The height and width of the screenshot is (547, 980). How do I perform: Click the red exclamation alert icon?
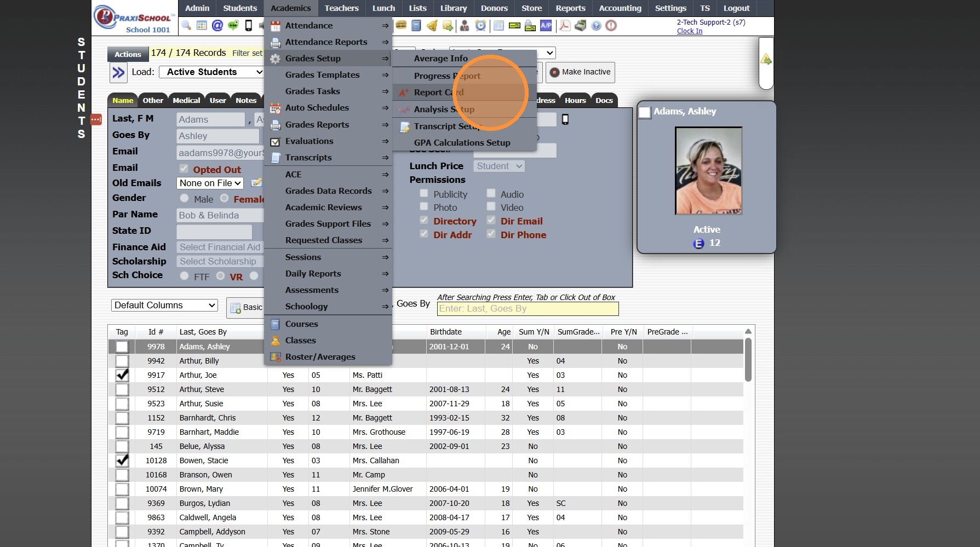pos(611,25)
